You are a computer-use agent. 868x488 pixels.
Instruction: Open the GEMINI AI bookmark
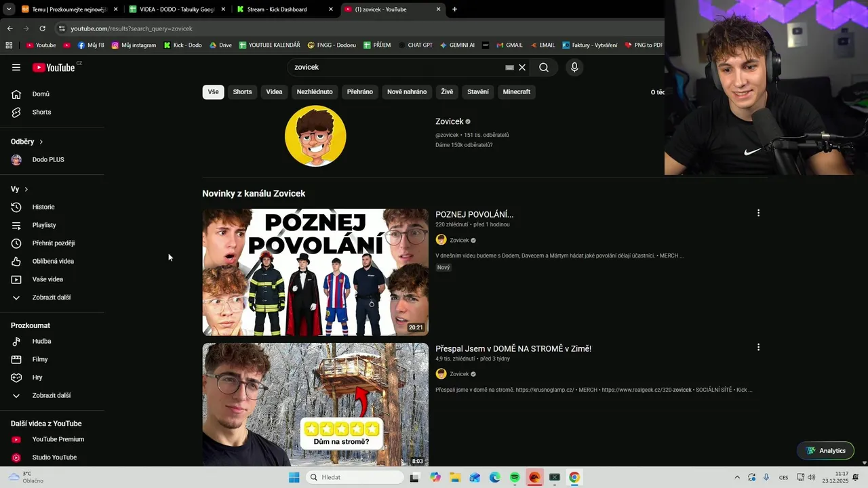457,45
